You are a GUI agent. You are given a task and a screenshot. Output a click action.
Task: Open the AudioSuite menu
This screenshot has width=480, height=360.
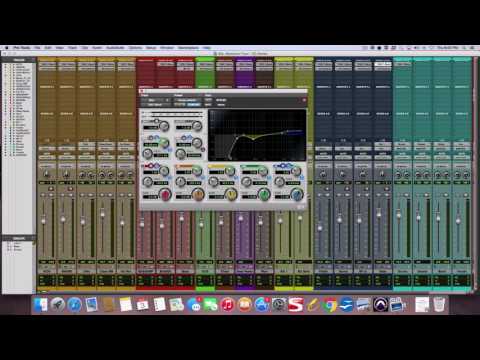point(115,48)
